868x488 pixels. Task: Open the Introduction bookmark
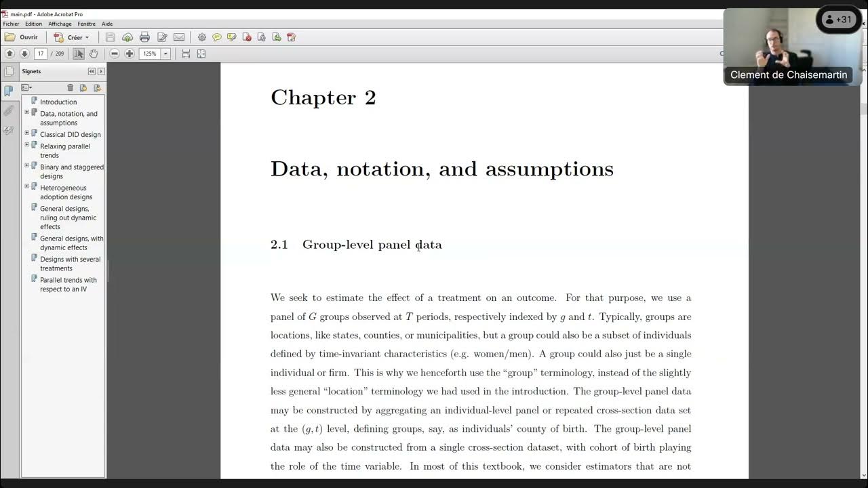[x=58, y=102]
